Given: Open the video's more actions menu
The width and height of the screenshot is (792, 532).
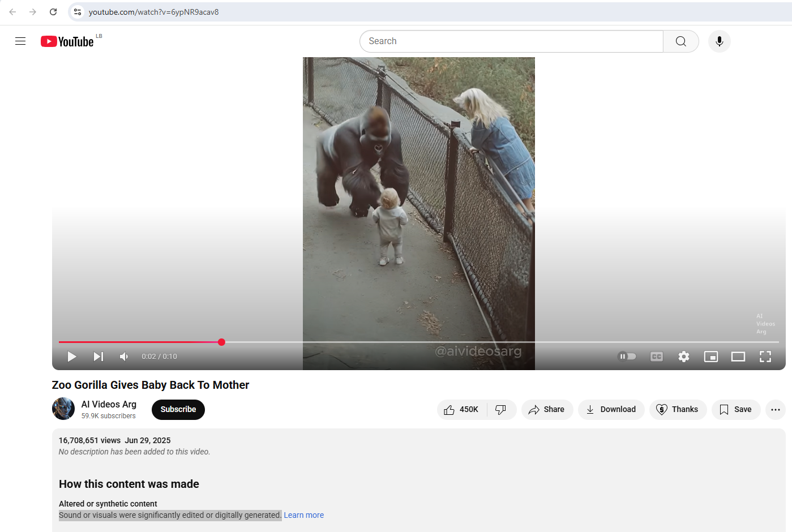Looking at the screenshot, I should 775,409.
